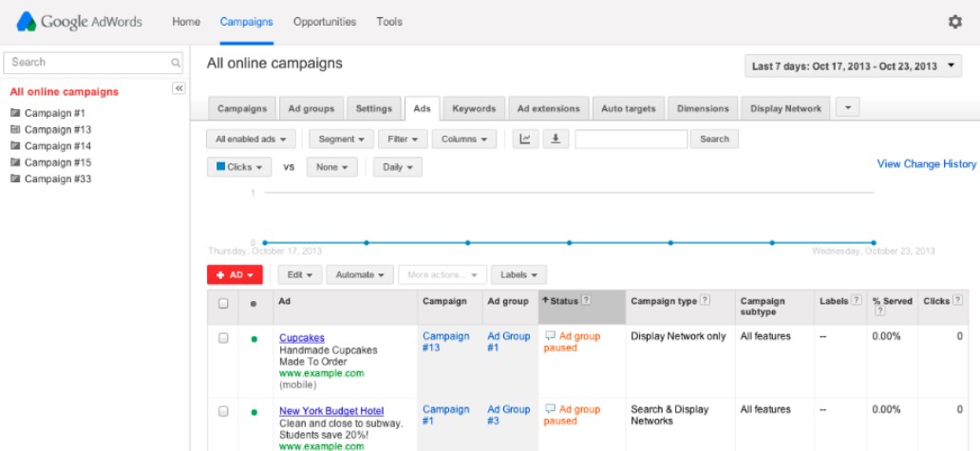Open the Opportunities menu

click(x=325, y=22)
